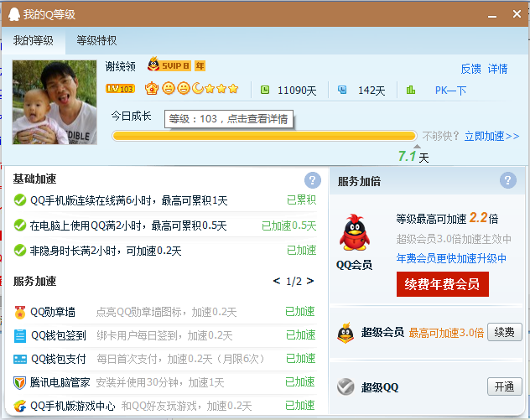Click the 142天 days value

[x=372, y=91]
